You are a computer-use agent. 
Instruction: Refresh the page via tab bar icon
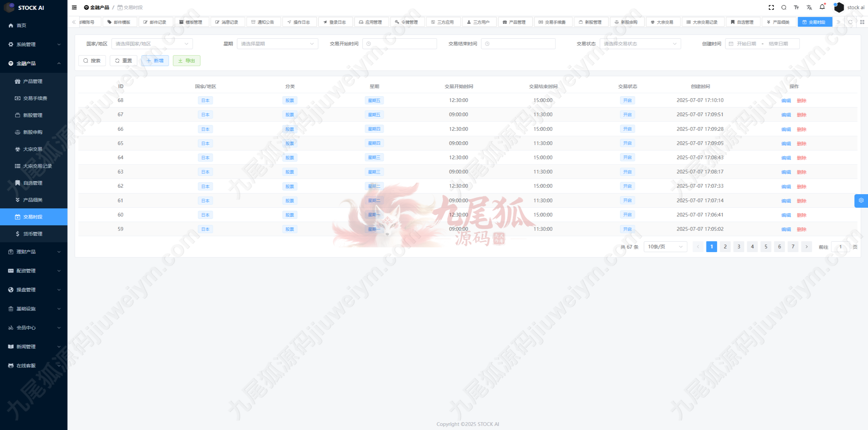pos(850,22)
